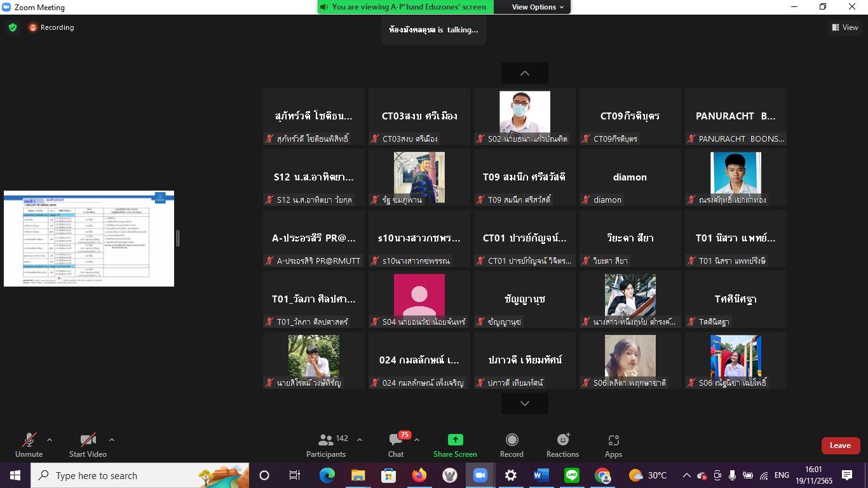Open the Chat panel
Viewport: 868px width, 488px height.
pos(396,445)
